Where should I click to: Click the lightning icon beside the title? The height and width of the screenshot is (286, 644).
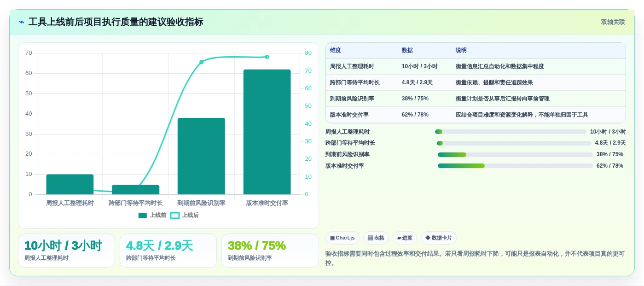tap(22, 22)
